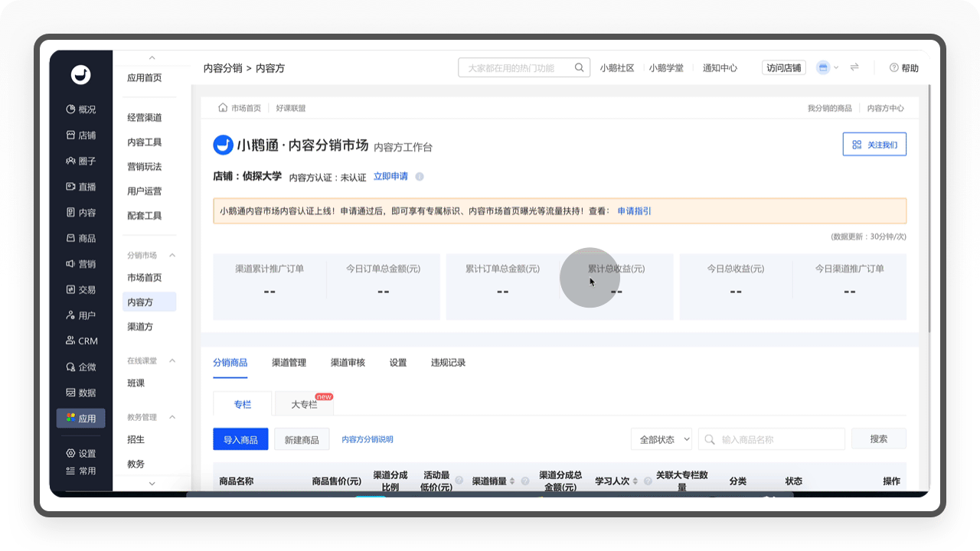The height and width of the screenshot is (551, 980).
Task: Click the 新建商品 button
Action: tap(302, 439)
